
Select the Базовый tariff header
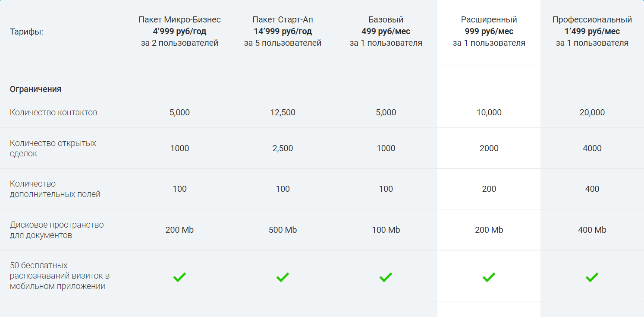pyautogui.click(x=386, y=31)
